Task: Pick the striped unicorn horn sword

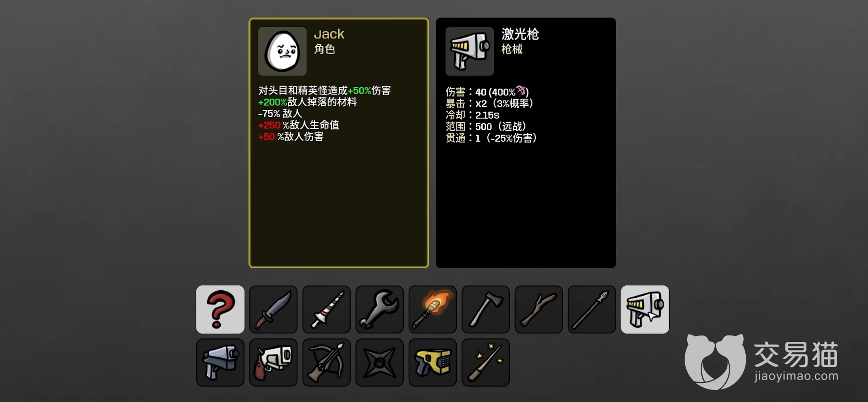Action: point(327,309)
